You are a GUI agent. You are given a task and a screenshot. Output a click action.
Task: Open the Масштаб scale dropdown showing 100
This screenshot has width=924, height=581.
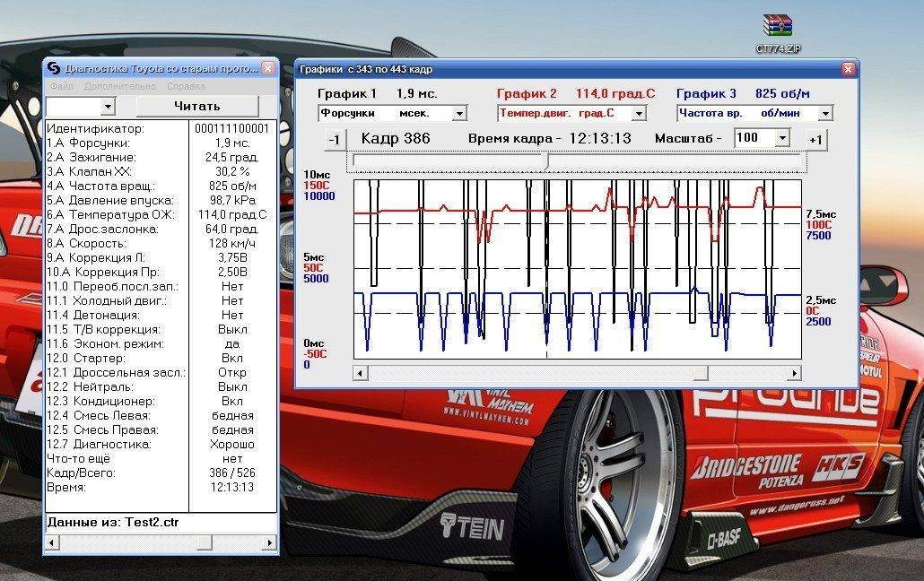coord(781,138)
